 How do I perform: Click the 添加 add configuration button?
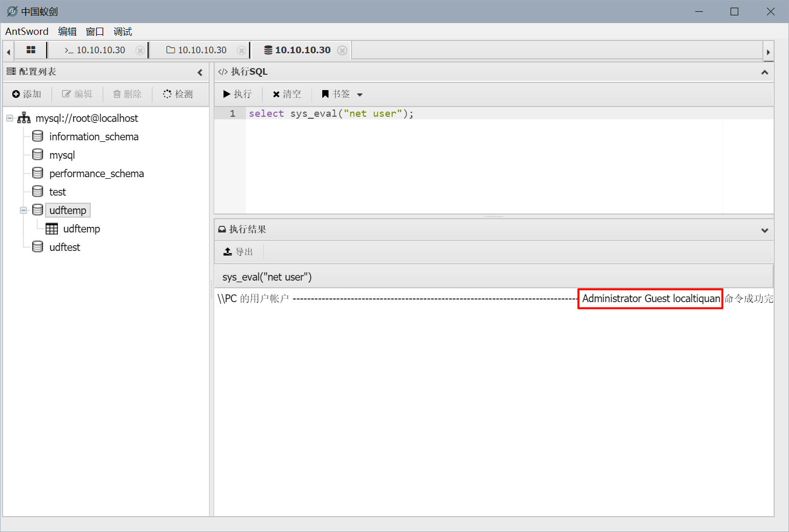(x=27, y=94)
